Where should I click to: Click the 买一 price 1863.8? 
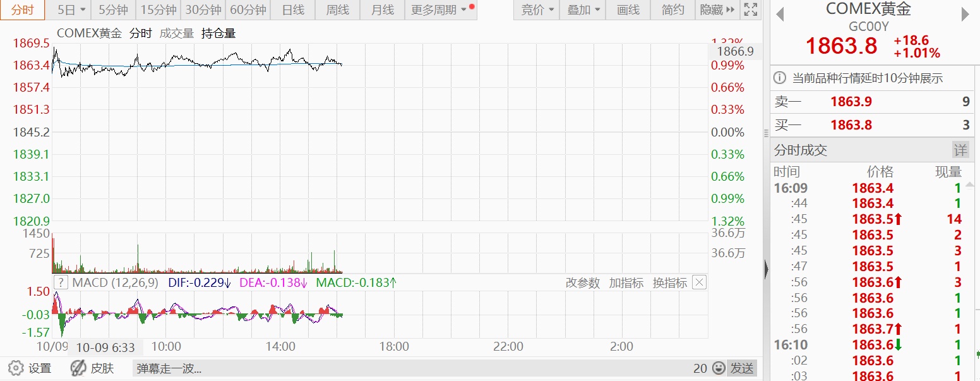(851, 125)
